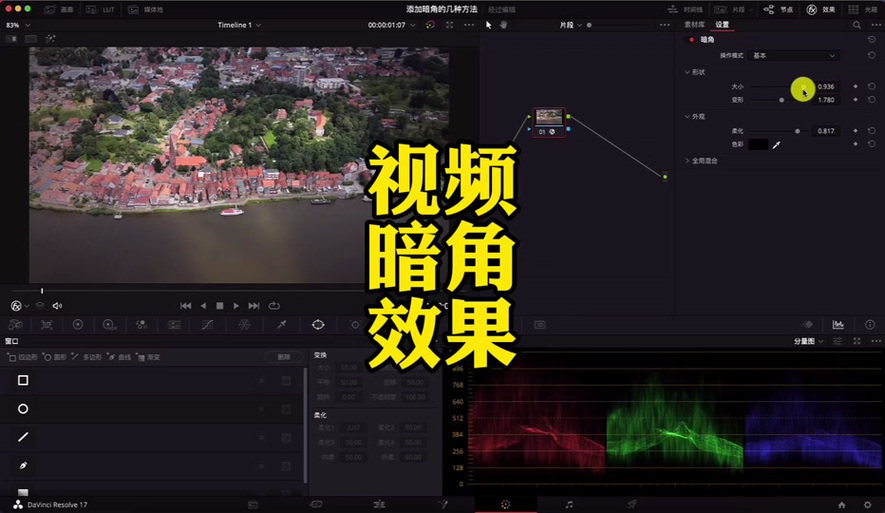Click the 柔化 value field 0.817

(826, 131)
